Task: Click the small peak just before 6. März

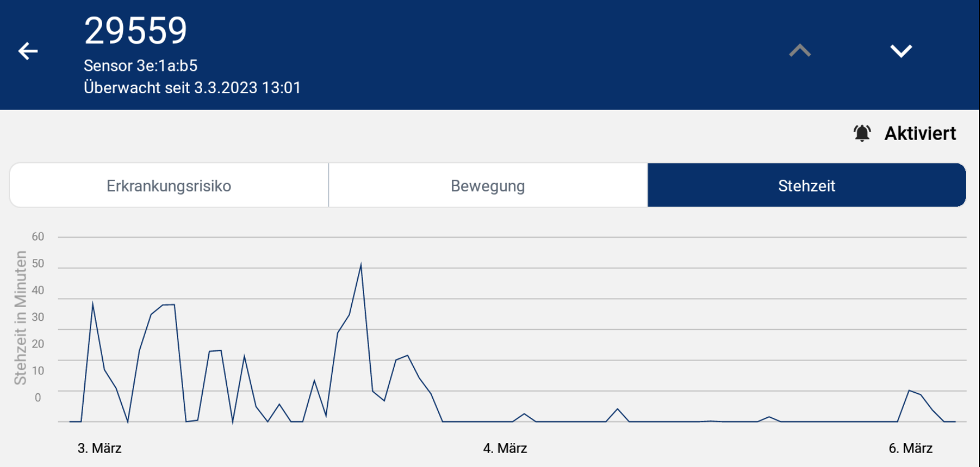Action: (x=909, y=391)
